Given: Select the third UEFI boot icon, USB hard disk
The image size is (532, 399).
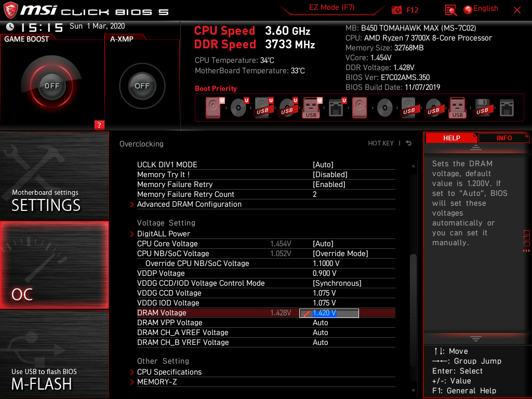Looking at the screenshot, I should coord(263,108).
